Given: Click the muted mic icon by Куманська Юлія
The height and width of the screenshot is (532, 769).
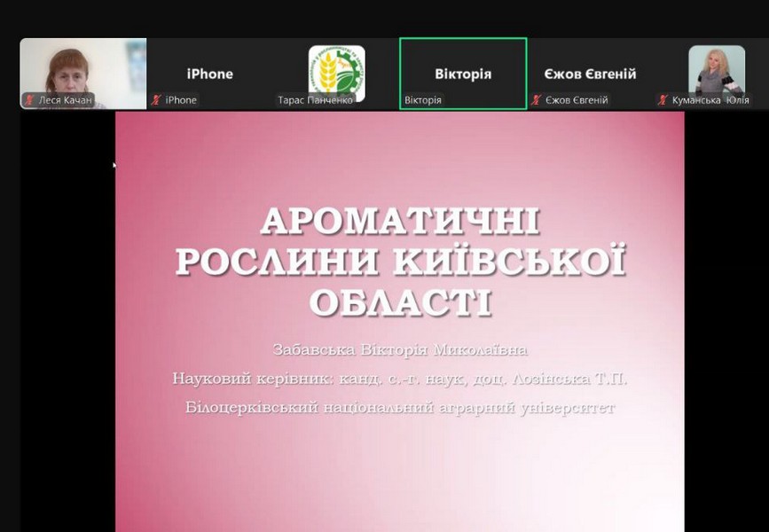Looking at the screenshot, I should tap(663, 100).
